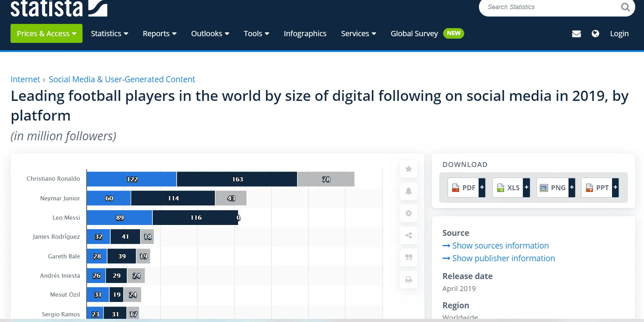Click Ronaldo's blue 122 bar segment
Image resolution: width=644 pixels, height=322 pixels.
tap(131, 179)
